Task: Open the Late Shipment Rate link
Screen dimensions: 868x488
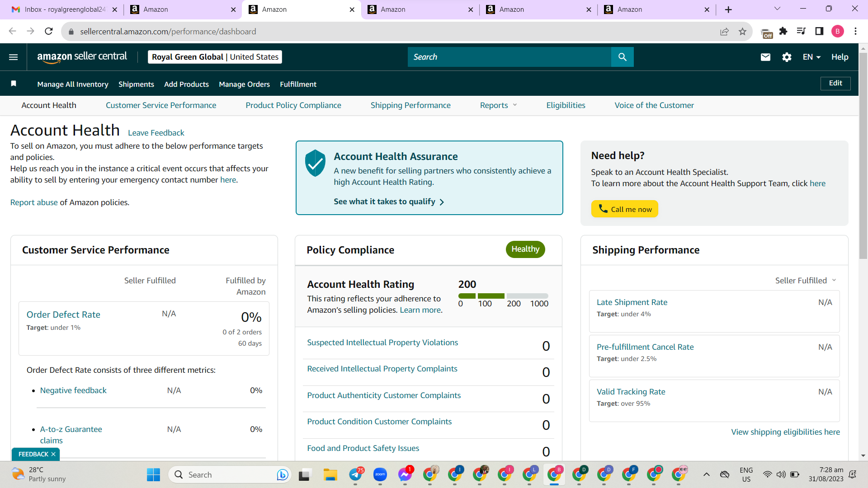Action: pyautogui.click(x=632, y=302)
